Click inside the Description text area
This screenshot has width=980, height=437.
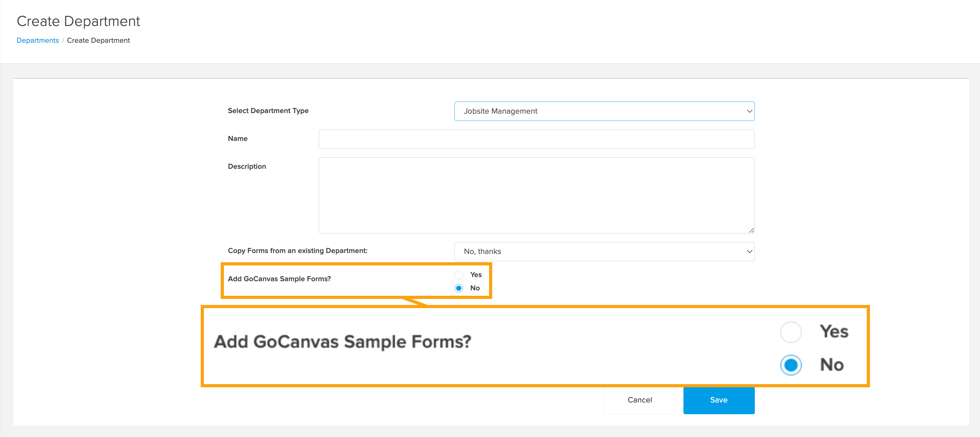click(536, 195)
